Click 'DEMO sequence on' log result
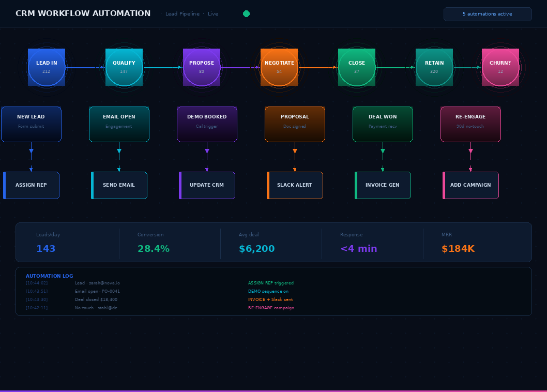547x392 pixels. tap(268, 291)
